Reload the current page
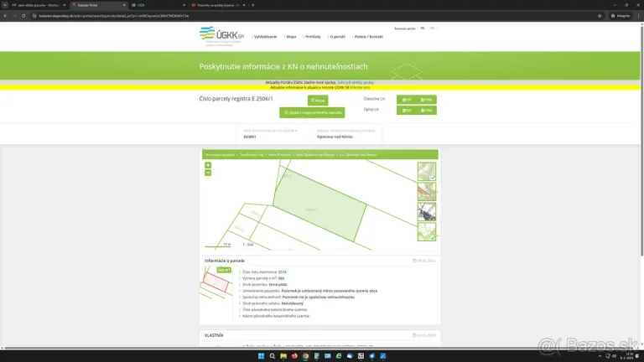Image resolution: width=644 pixels, height=362 pixels. (x=23, y=16)
